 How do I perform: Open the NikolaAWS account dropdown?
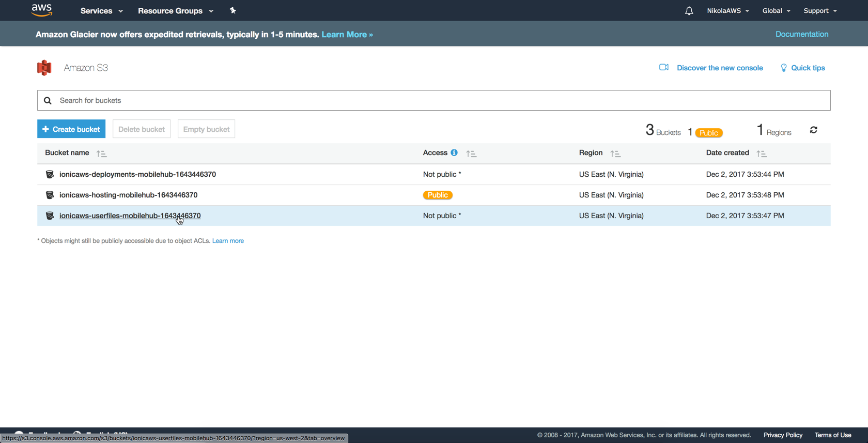pyautogui.click(x=728, y=11)
